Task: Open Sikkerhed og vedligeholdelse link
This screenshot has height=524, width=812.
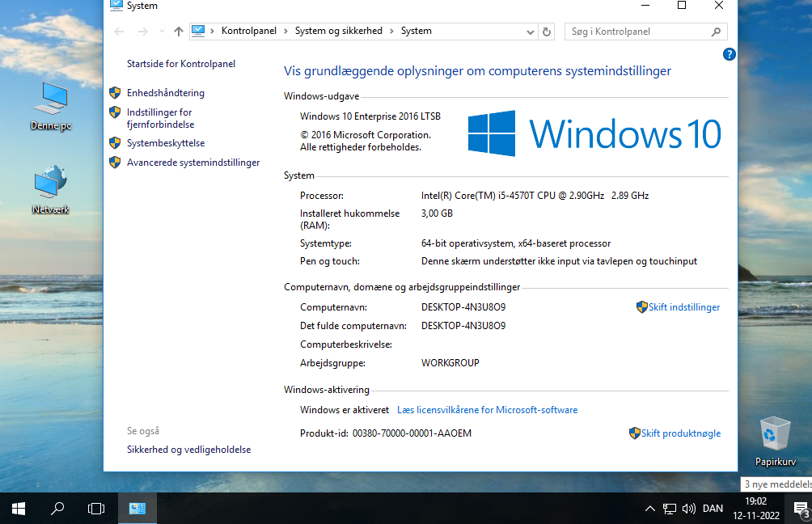Action: tap(188, 450)
